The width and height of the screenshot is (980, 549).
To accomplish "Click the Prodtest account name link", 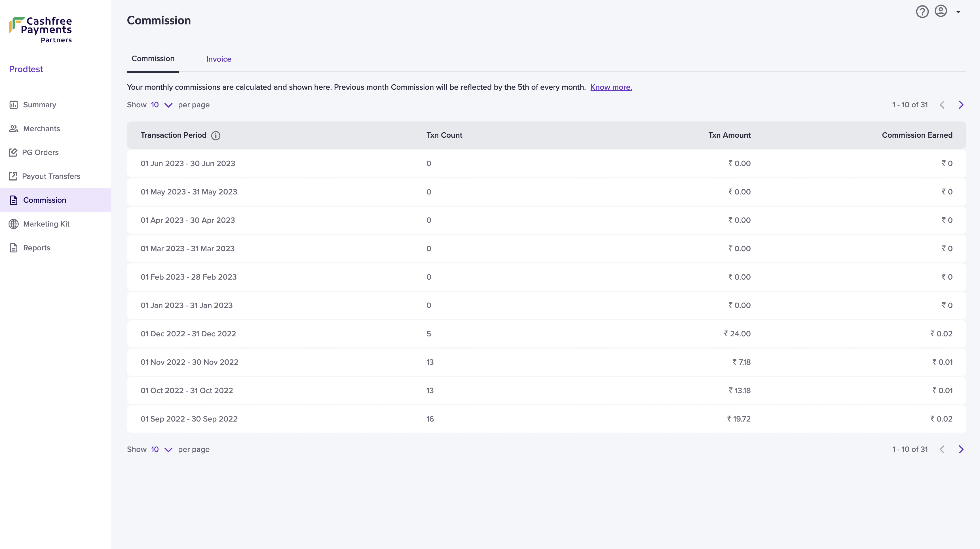I will [26, 69].
